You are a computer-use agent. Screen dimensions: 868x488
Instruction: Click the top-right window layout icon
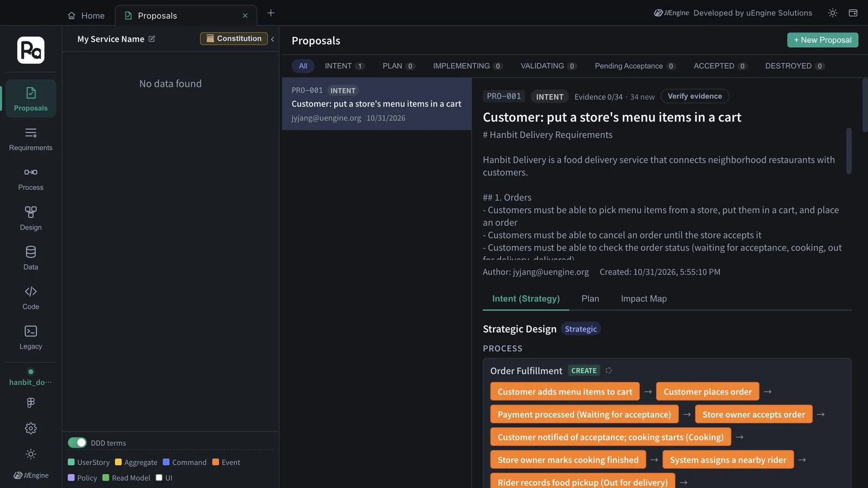853,13
